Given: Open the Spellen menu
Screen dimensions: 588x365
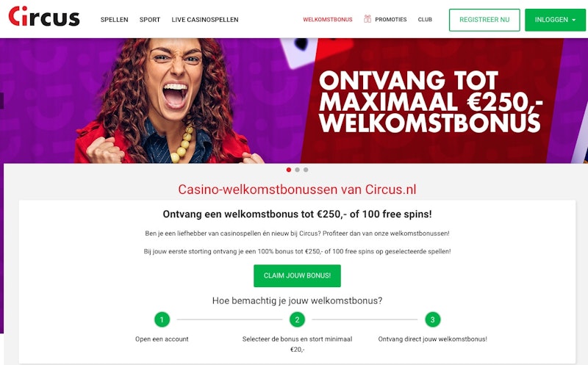Looking at the screenshot, I should tap(115, 20).
